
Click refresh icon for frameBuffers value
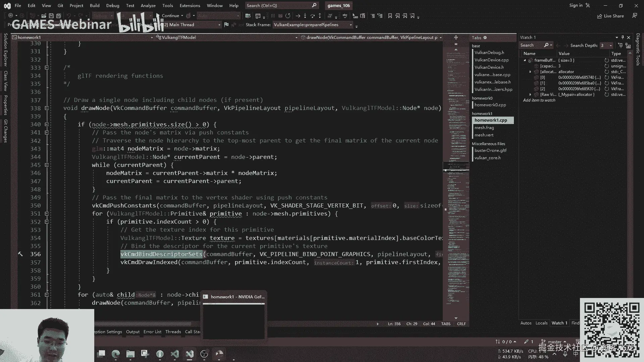606,60
